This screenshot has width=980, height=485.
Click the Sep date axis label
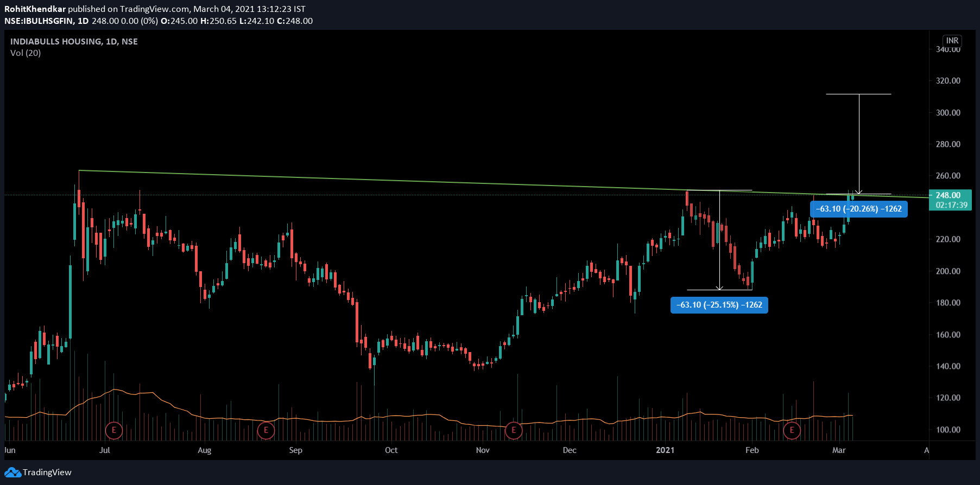(x=295, y=450)
